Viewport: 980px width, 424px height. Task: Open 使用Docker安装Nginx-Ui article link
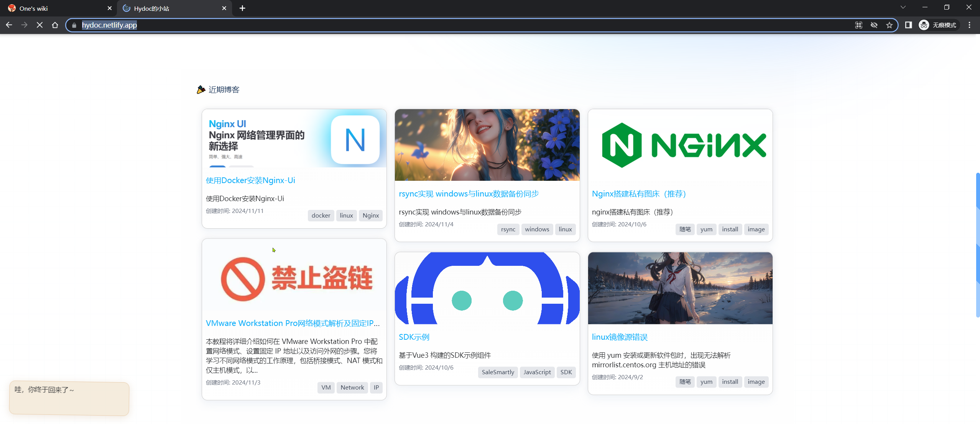(x=250, y=180)
